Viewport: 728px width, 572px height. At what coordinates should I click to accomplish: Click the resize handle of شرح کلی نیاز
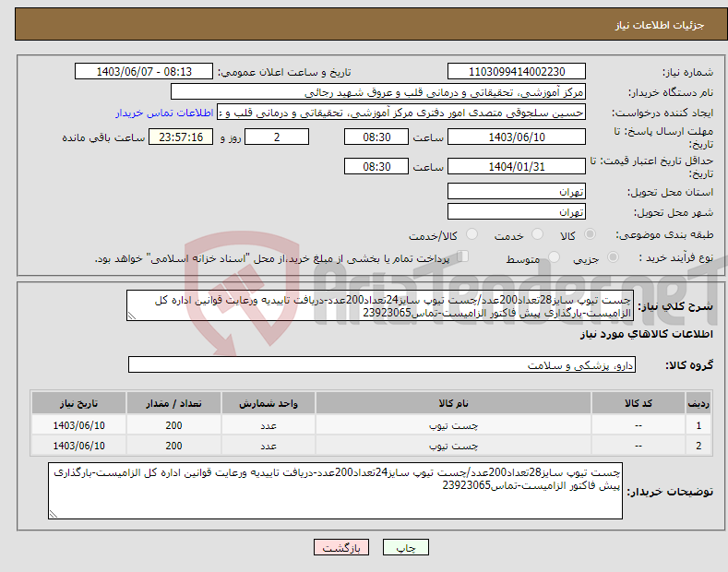pyautogui.click(x=132, y=316)
